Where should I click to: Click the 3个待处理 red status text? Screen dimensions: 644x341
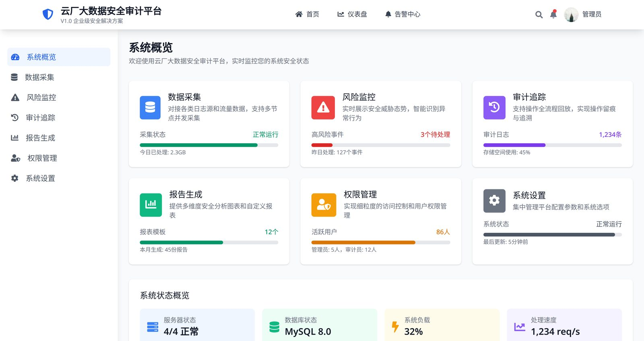[436, 134]
